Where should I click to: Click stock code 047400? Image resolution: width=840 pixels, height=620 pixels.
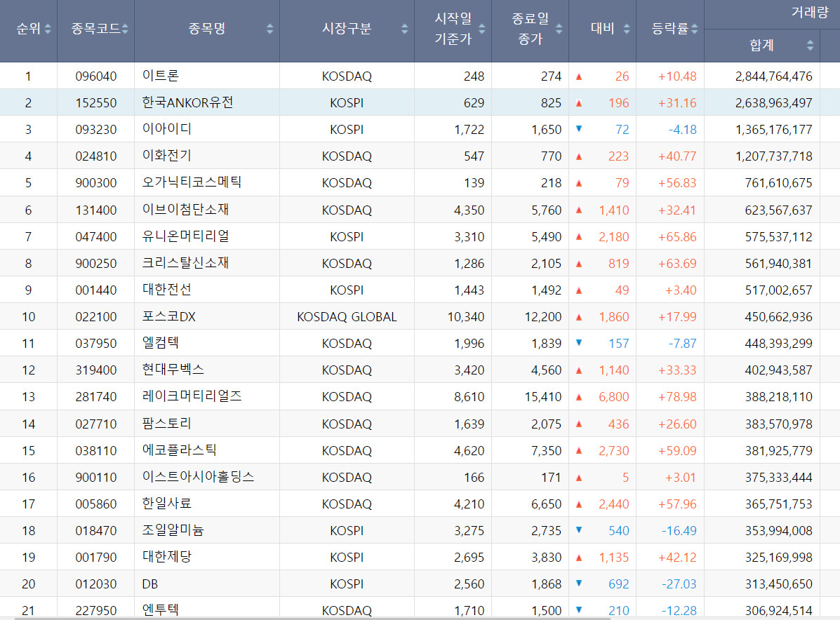click(x=96, y=236)
